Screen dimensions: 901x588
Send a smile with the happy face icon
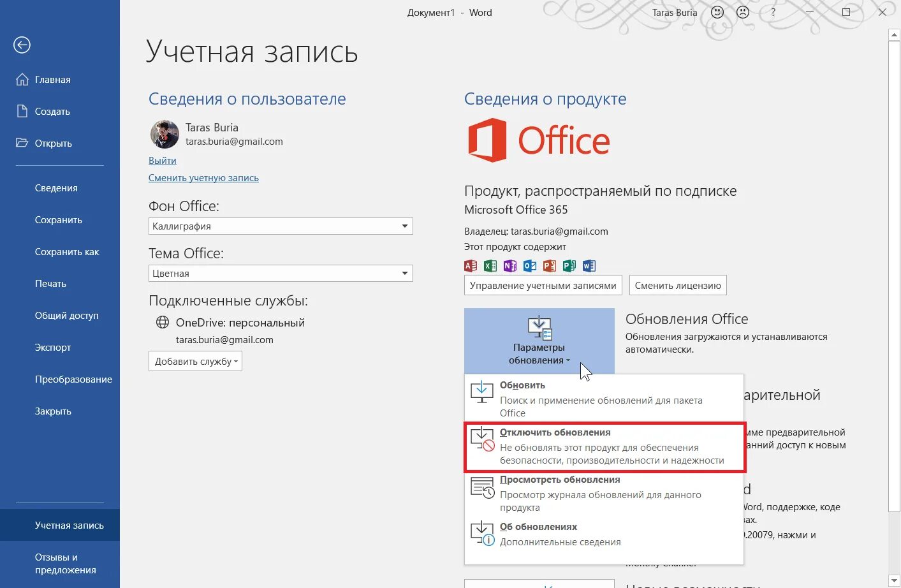coord(717,12)
